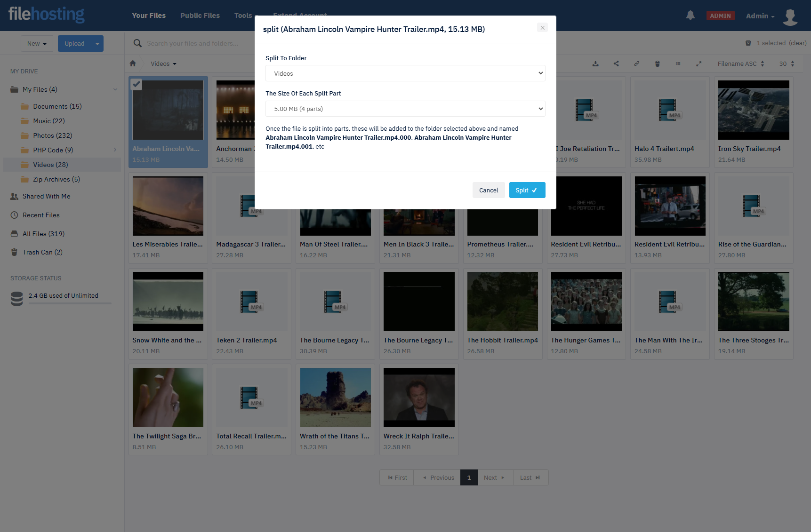
Task: Click the notifications bell icon
Action: pyautogui.click(x=690, y=16)
